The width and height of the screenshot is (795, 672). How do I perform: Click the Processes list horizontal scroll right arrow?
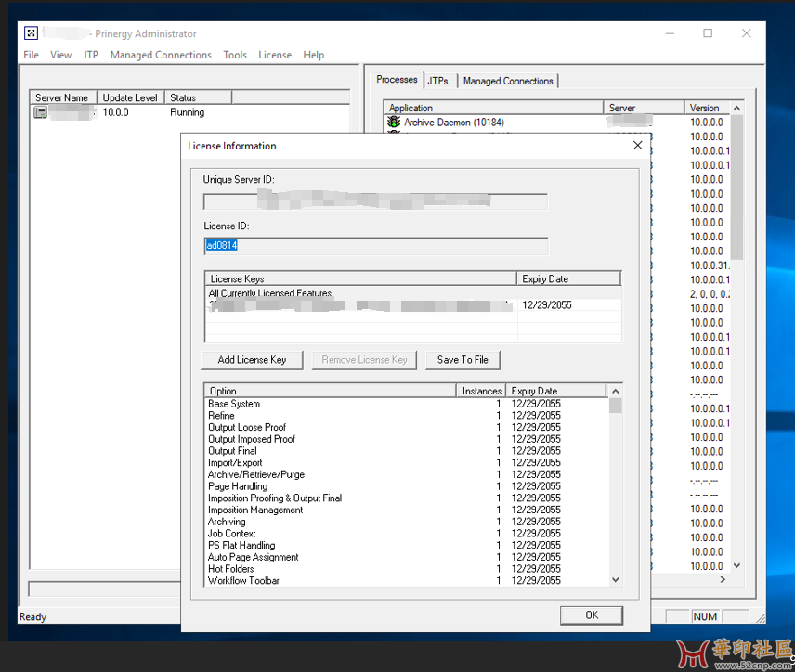(x=723, y=579)
